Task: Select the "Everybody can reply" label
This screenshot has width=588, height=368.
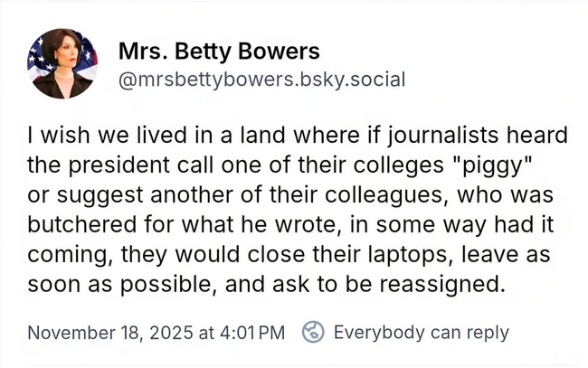Action: [x=421, y=332]
